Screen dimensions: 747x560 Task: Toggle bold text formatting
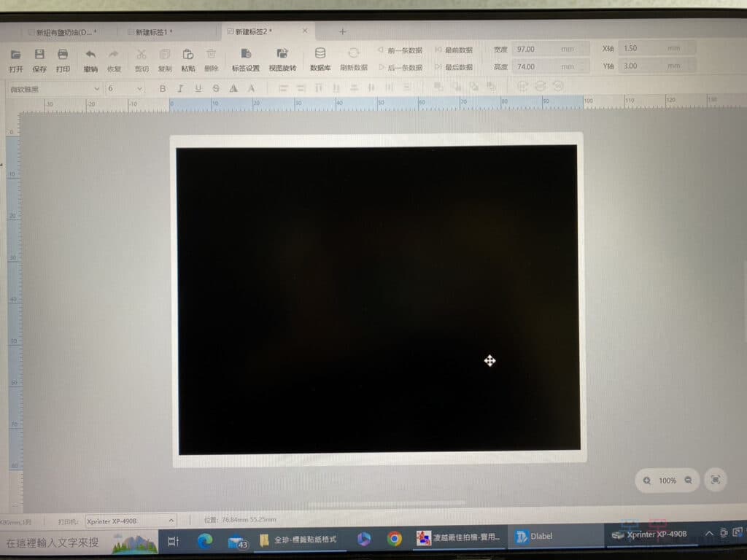[163, 88]
